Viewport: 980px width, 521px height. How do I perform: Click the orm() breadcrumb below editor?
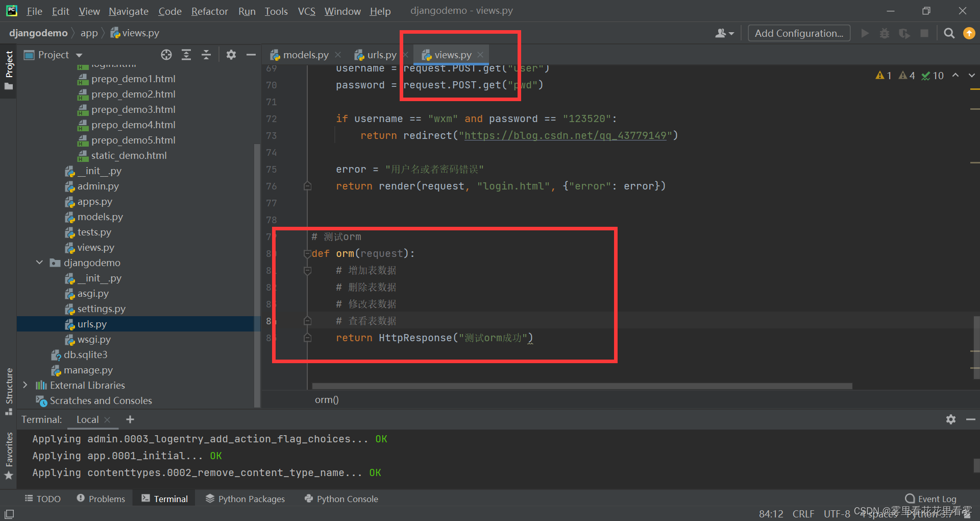pyautogui.click(x=327, y=399)
